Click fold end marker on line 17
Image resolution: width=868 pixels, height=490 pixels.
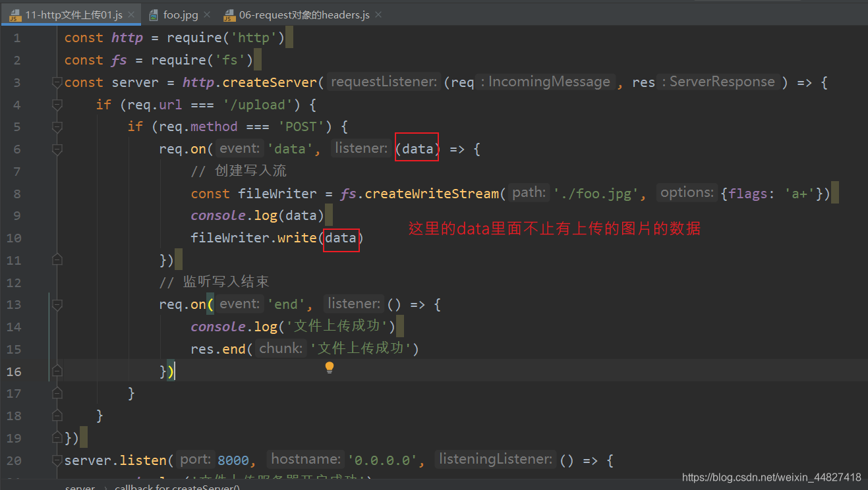[x=57, y=393]
